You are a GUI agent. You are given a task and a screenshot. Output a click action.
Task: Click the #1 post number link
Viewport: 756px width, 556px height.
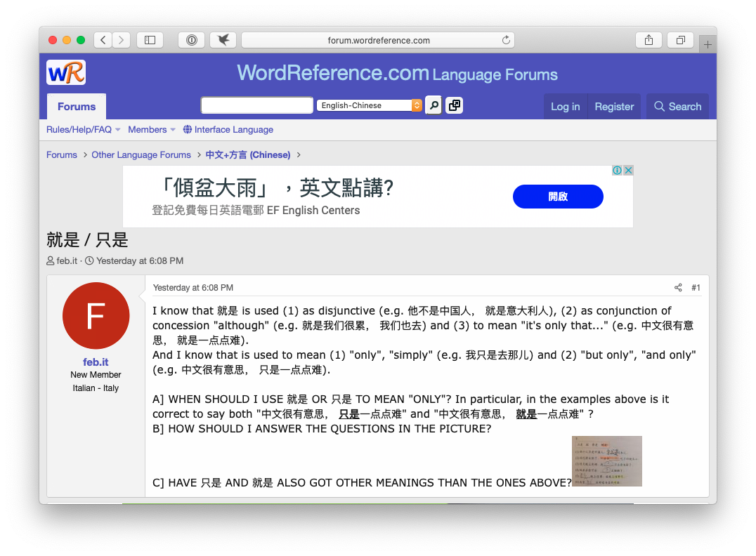point(696,288)
